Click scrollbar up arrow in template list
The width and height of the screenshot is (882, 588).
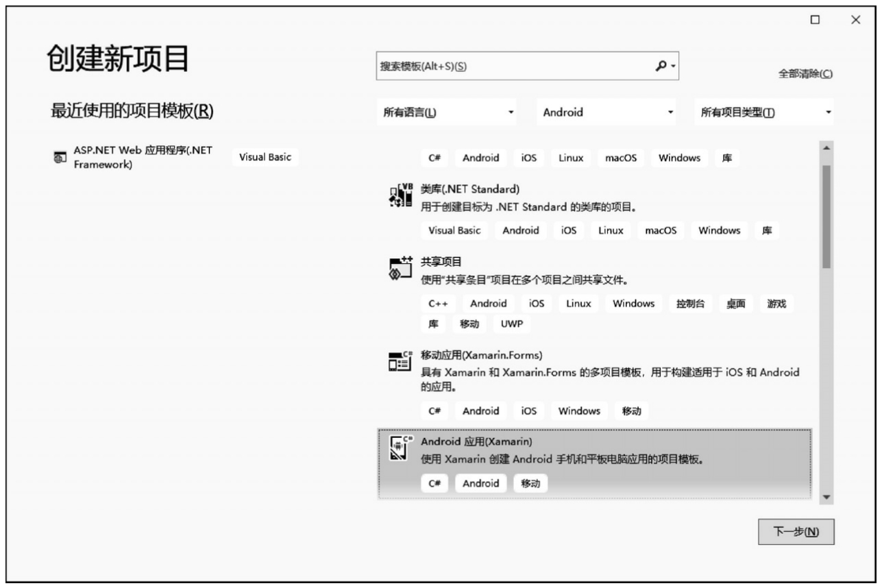click(x=825, y=148)
